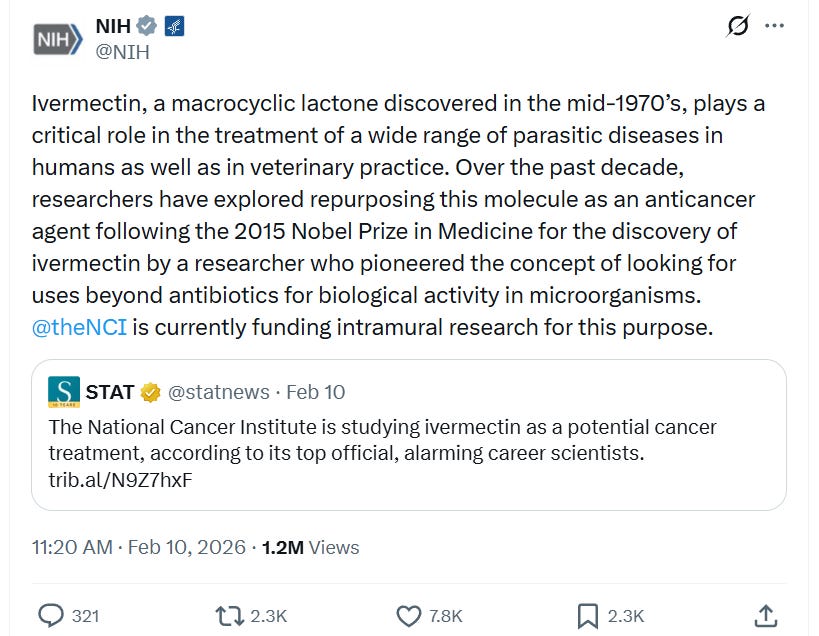
Task: Click the @NIH handle
Action: tap(122, 52)
